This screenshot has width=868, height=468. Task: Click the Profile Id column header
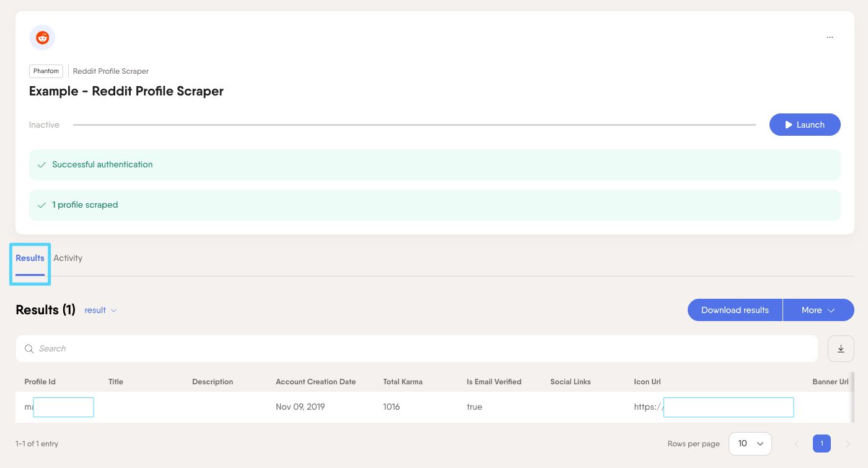tap(40, 382)
